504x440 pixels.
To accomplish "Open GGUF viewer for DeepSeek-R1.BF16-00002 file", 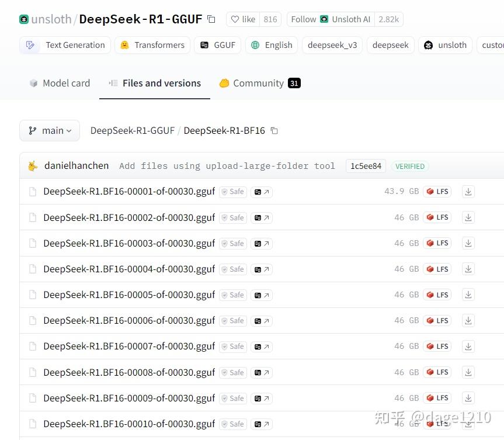I will pos(261,217).
